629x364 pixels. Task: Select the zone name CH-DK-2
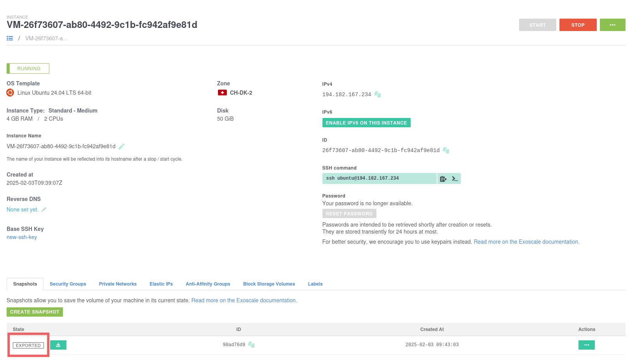(241, 93)
